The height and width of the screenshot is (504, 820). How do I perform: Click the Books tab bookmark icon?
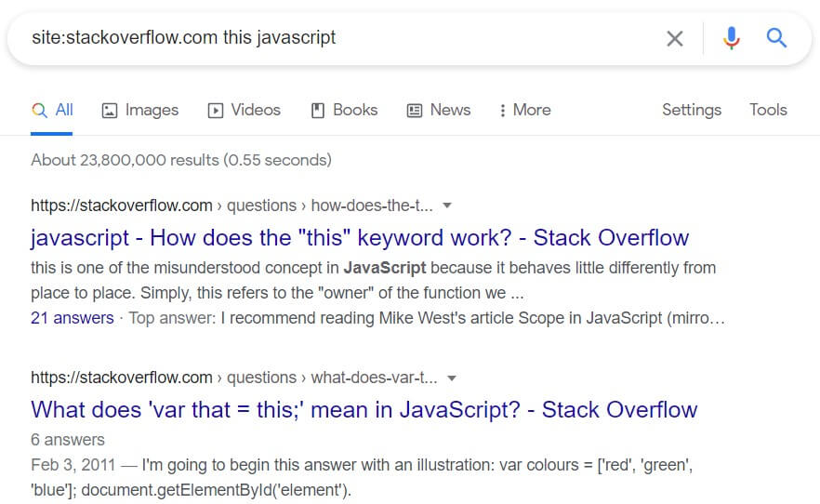(318, 111)
